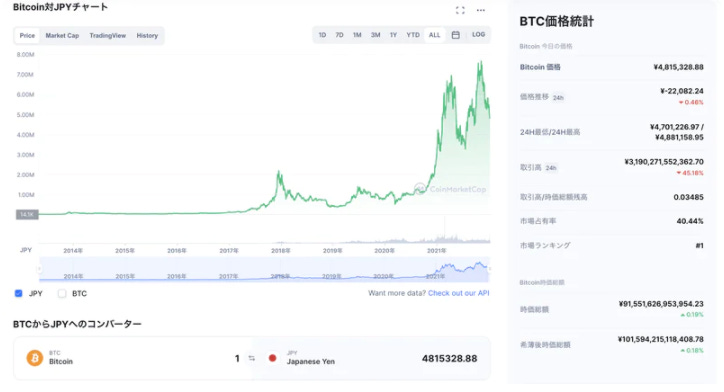
Task: Set chart range to 3M
Action: (x=375, y=35)
